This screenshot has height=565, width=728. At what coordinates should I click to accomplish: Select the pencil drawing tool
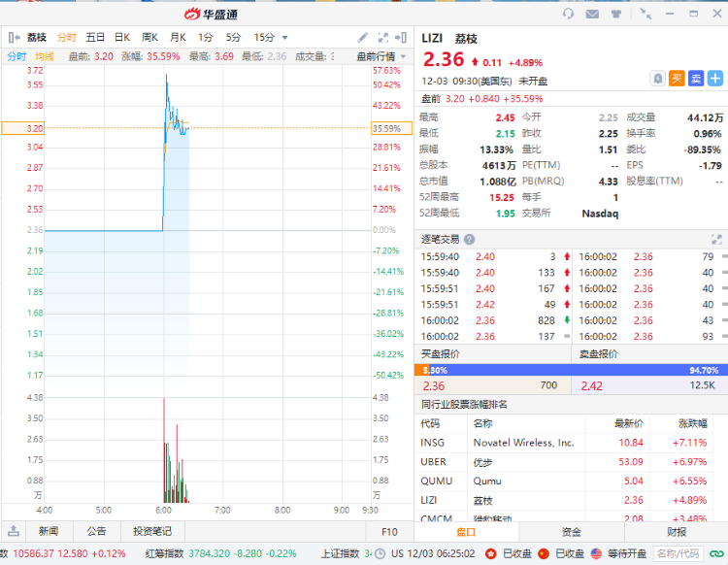point(363,37)
